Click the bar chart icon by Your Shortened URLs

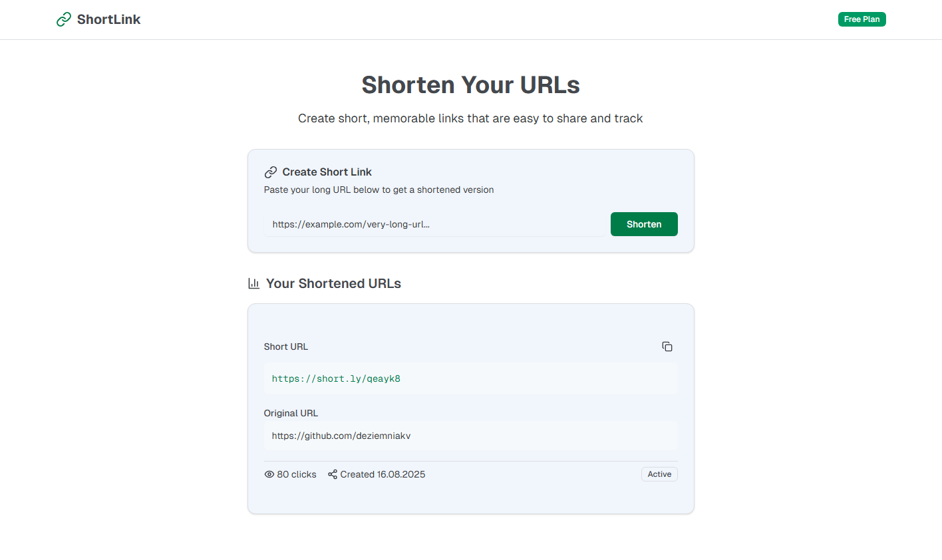tap(253, 283)
